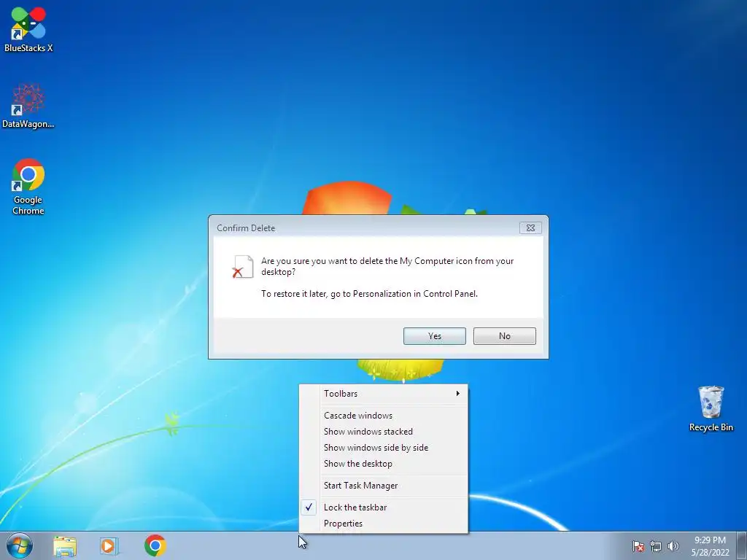Confirm deletion with the Yes button
Viewport: 747px width, 560px height.
(435, 335)
